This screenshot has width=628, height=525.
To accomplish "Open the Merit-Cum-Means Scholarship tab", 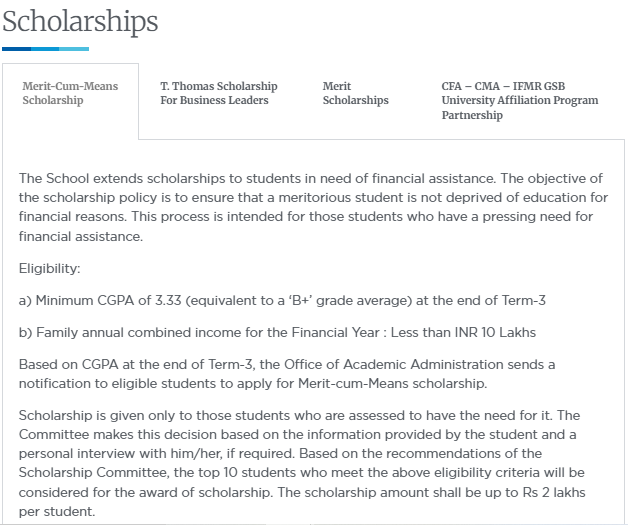I will [70, 93].
